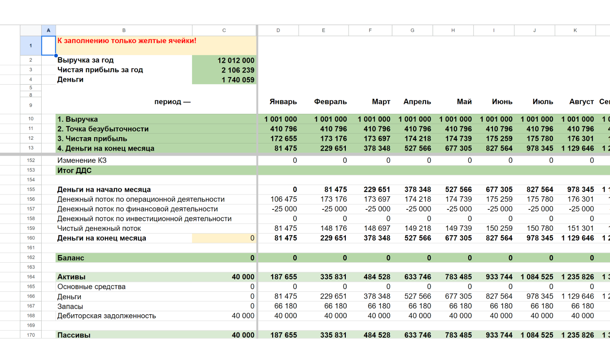The height and width of the screenshot is (364, 610).
Task: Select the 'Изменение КЗ' row label
Action: pyautogui.click(x=82, y=160)
